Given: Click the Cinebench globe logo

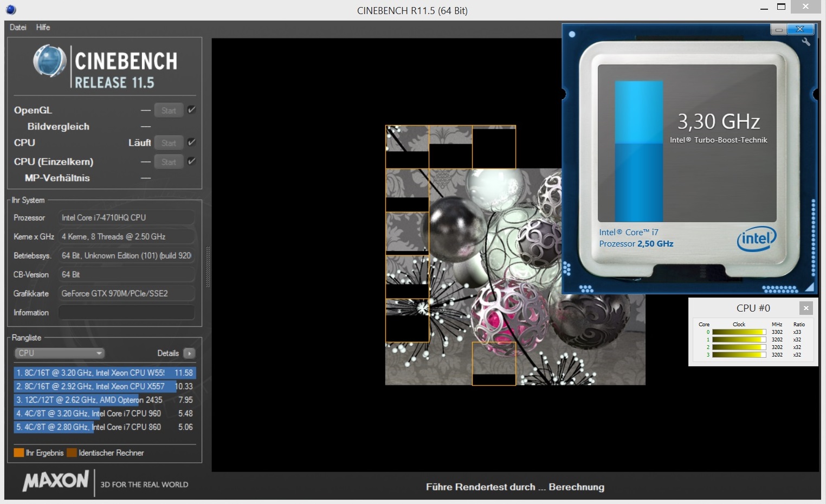Looking at the screenshot, I should click(x=49, y=61).
